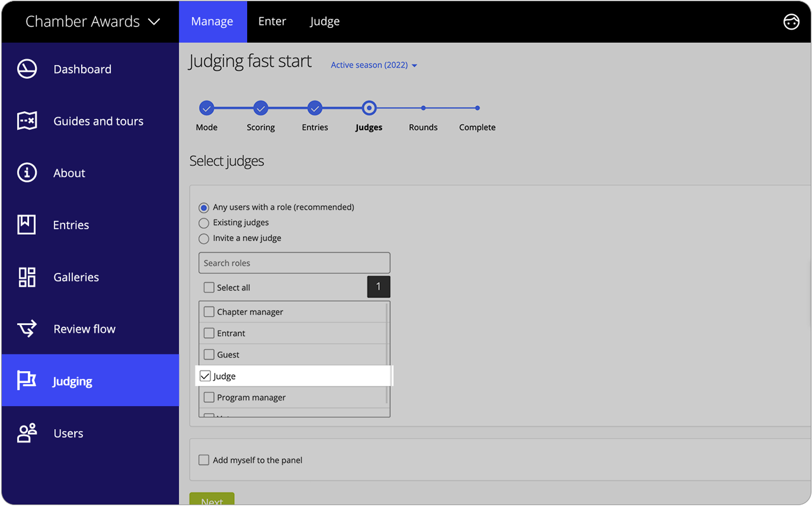
Task: Choose the Invite a new judge option
Action: pos(204,239)
